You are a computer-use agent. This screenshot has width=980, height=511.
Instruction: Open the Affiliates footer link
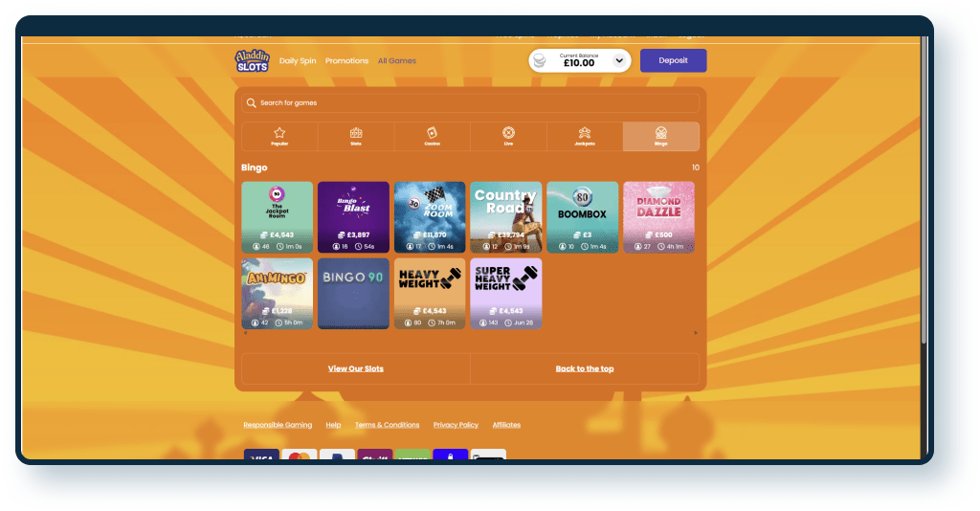tap(506, 425)
